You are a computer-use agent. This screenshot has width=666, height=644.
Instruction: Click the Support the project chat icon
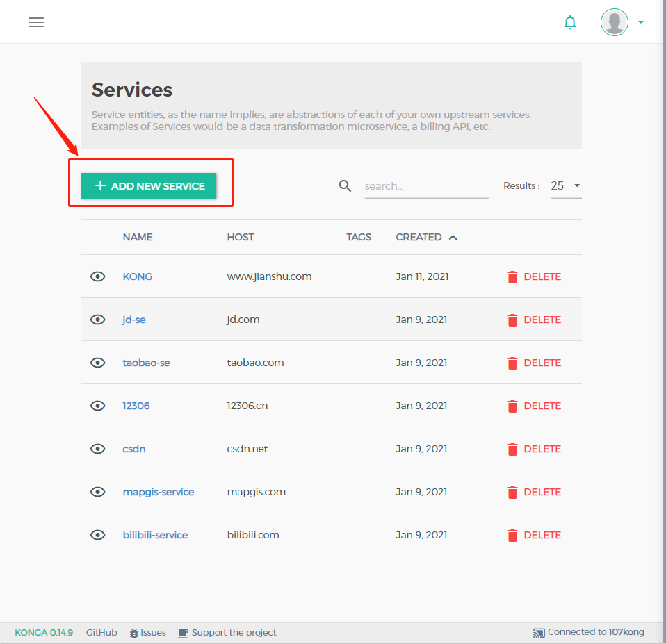point(182,633)
